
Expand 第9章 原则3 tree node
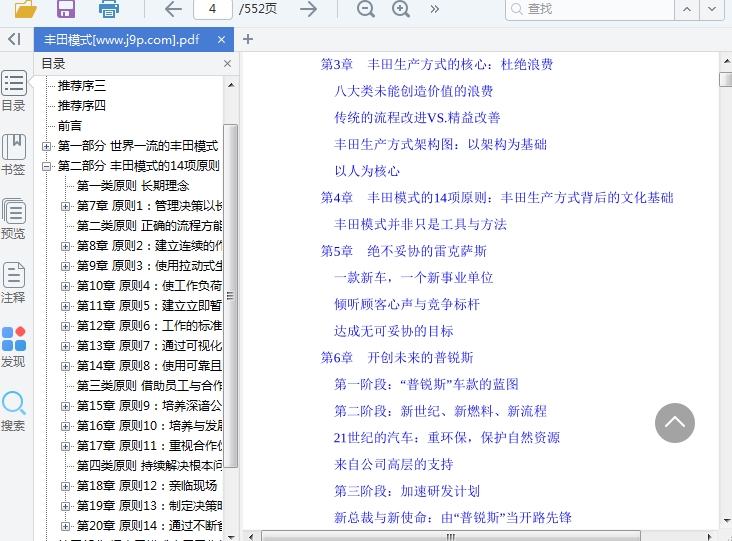tap(65, 266)
